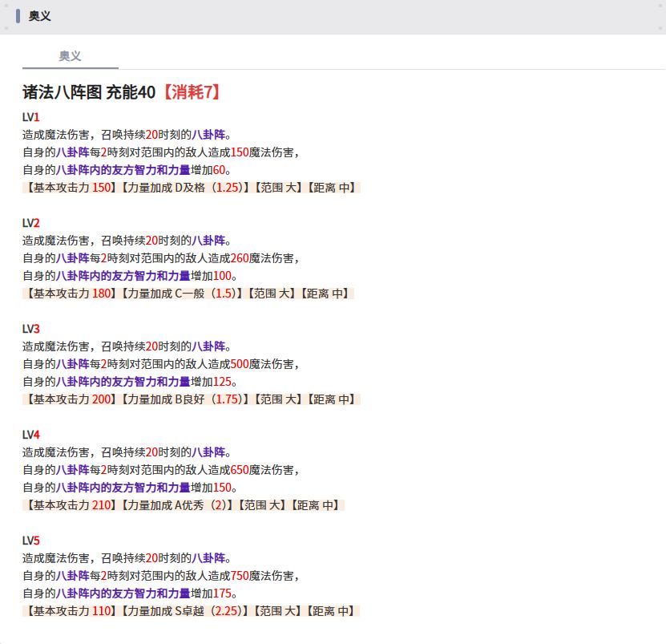Open the 八卦阵 link in LV1 first line

tap(208, 135)
